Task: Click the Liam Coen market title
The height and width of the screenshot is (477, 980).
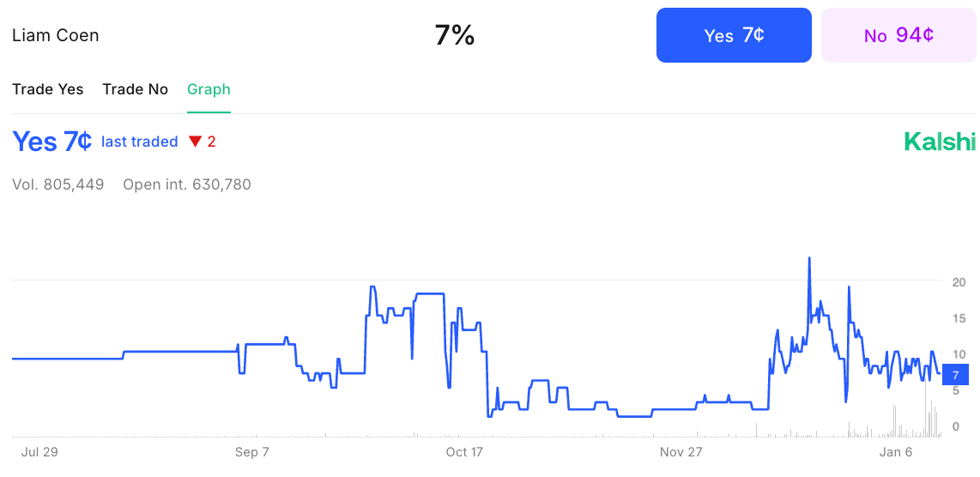Action: tap(56, 35)
